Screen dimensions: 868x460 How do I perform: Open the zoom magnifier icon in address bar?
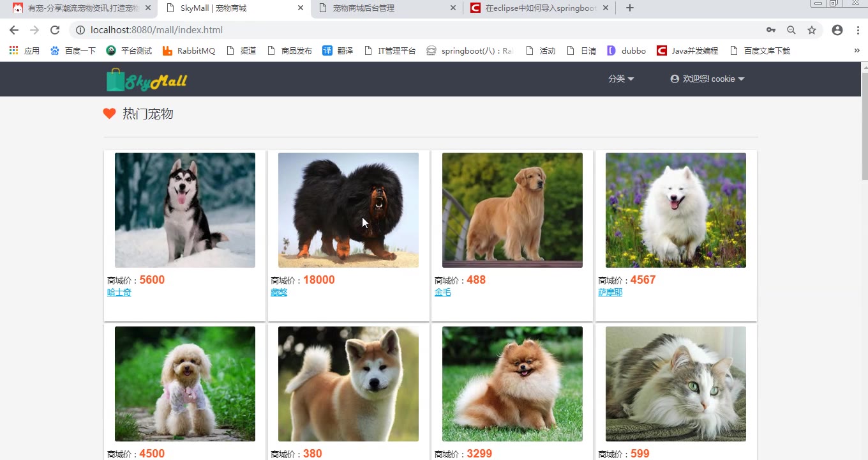pyautogui.click(x=791, y=30)
